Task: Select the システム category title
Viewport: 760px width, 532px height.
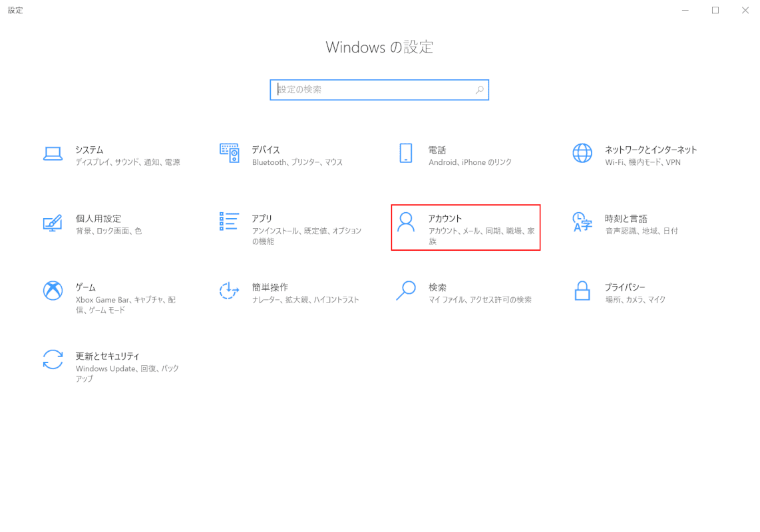Action: point(89,150)
